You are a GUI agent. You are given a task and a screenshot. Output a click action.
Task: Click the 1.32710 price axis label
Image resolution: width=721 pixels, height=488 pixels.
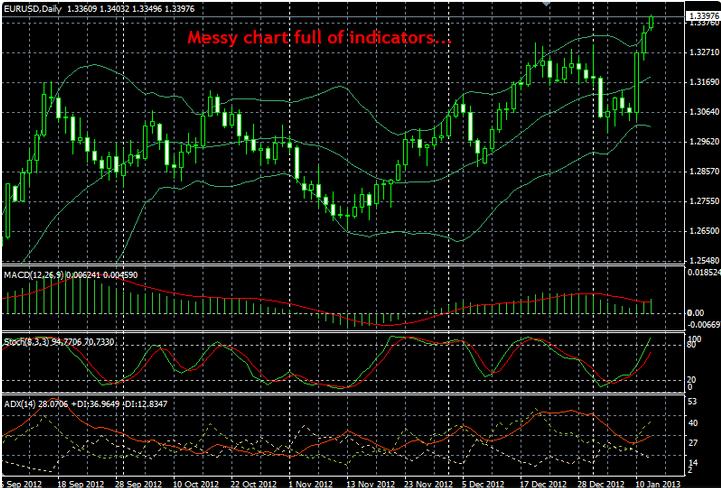704,53
